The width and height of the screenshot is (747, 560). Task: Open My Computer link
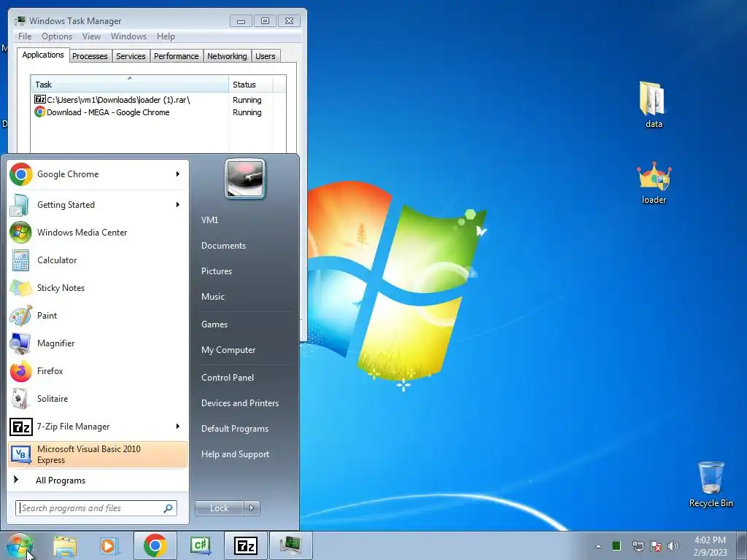point(228,350)
